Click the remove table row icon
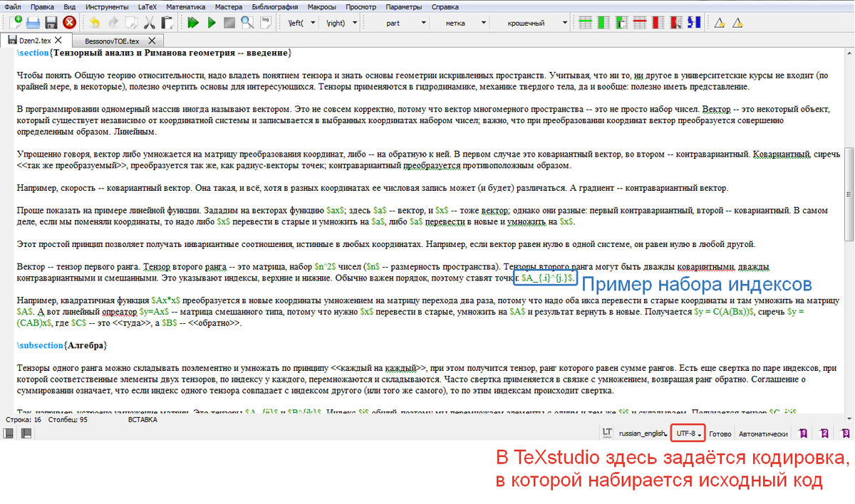The height and width of the screenshot is (504, 855). pyautogui.click(x=639, y=22)
